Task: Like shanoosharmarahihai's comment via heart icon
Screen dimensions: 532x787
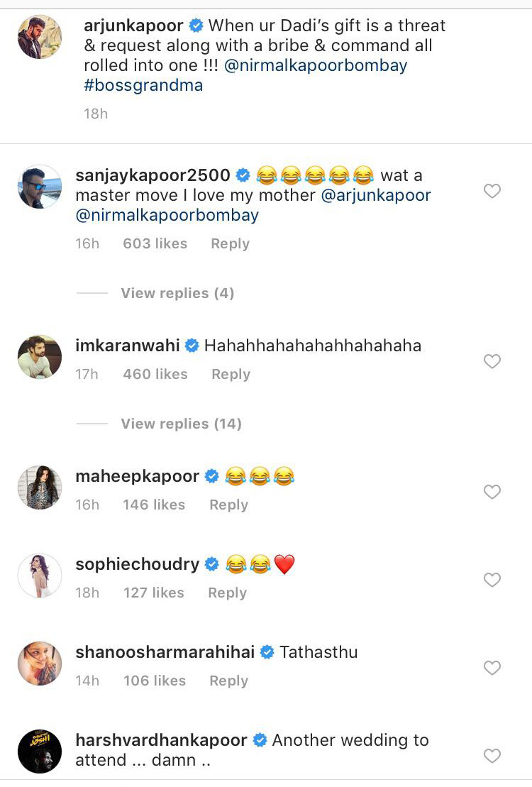Action: (x=492, y=668)
